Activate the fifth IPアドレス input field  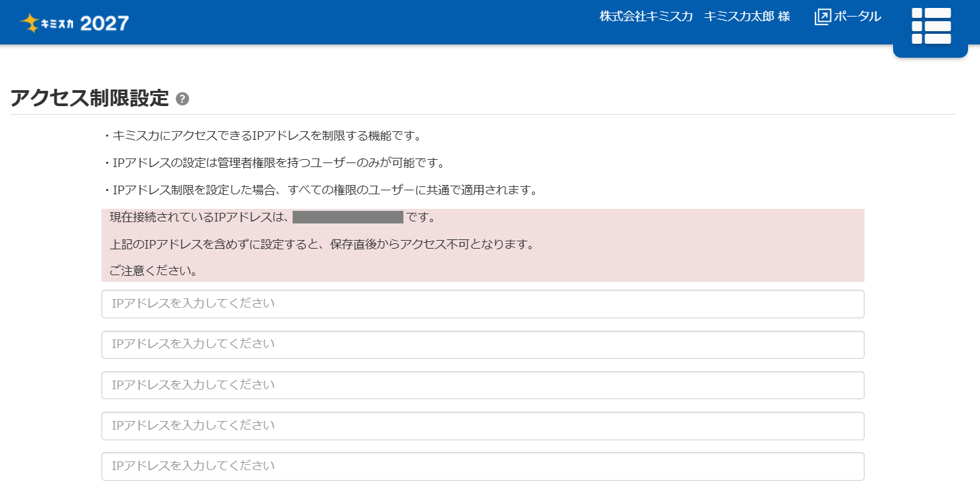coord(482,466)
